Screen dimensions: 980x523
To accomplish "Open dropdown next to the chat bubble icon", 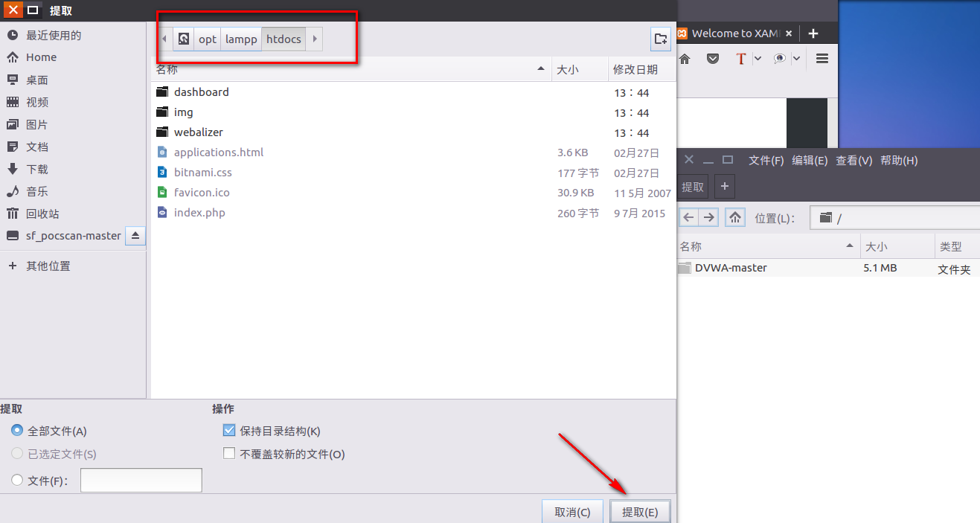I will (796, 58).
